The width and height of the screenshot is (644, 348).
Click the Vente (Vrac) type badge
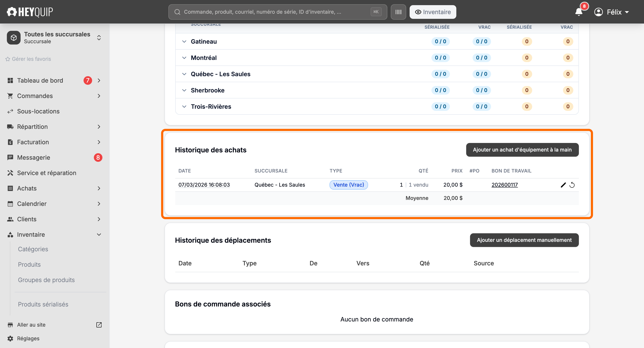(x=349, y=185)
